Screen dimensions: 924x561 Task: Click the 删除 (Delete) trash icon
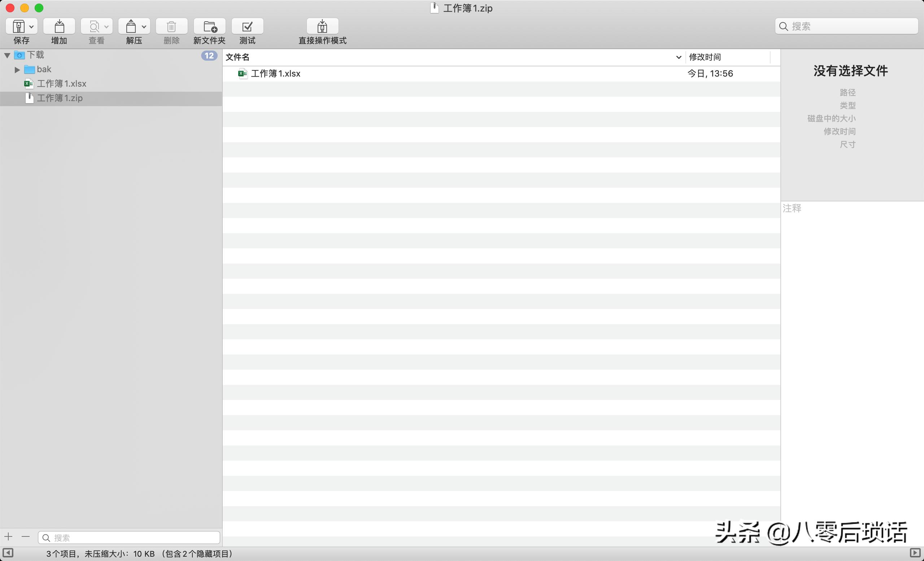[171, 27]
